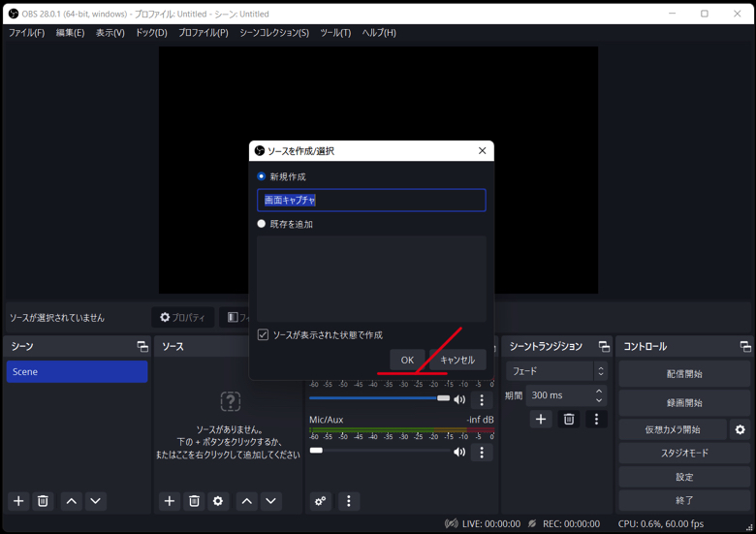The image size is (756, 534).
Task: Decrease transition duration with down arrow
Action: tap(599, 400)
